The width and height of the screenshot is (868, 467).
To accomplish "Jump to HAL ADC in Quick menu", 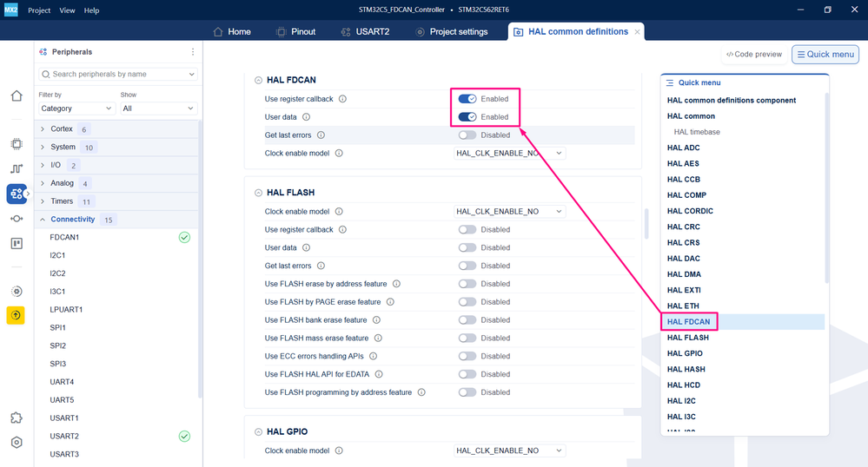I will coord(683,148).
